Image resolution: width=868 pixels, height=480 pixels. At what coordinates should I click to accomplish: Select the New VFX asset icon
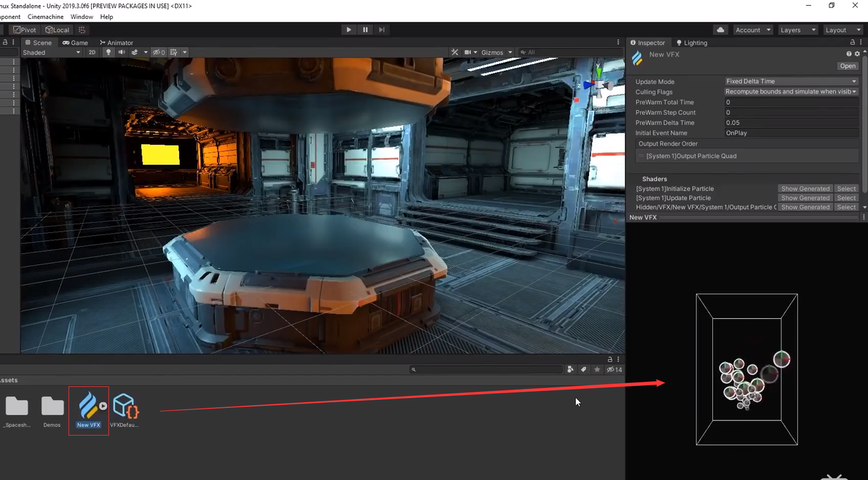coord(88,406)
